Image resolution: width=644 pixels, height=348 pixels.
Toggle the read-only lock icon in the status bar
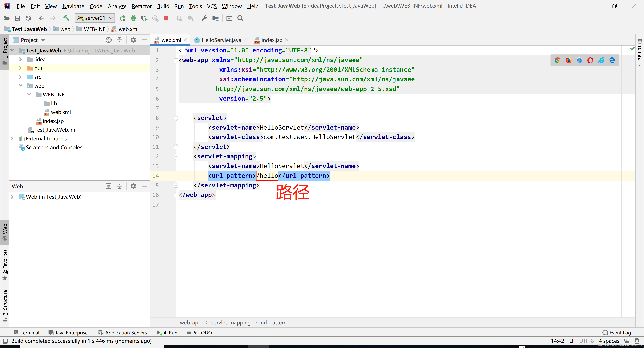click(x=627, y=341)
